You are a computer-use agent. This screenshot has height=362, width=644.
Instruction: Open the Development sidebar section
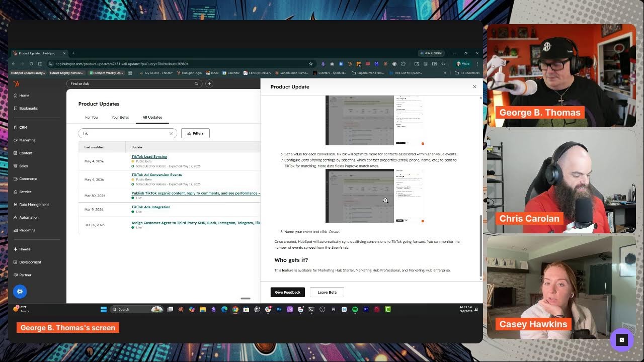pyautogui.click(x=30, y=262)
